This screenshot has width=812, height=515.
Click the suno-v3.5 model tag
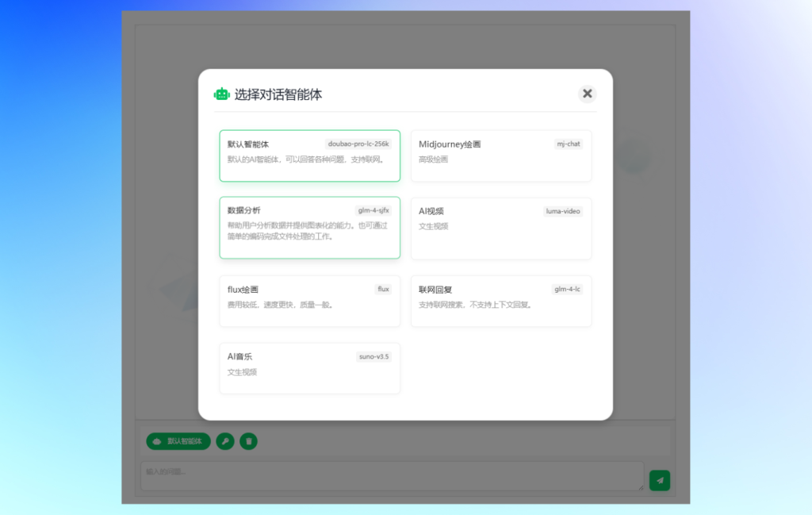pos(374,356)
